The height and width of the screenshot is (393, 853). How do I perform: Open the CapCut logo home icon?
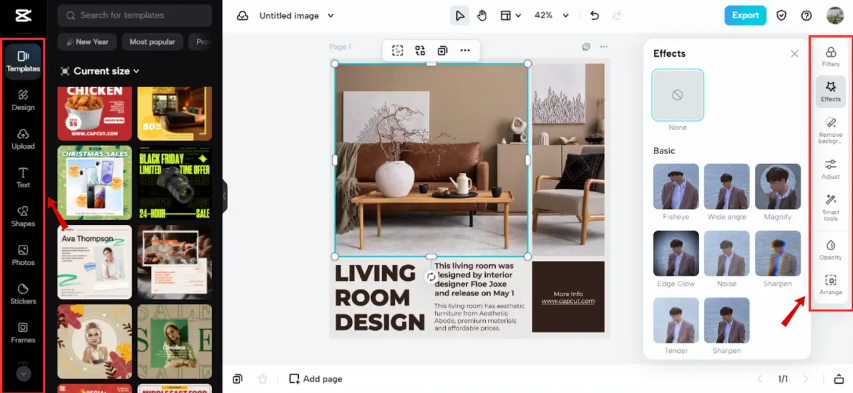[x=23, y=16]
